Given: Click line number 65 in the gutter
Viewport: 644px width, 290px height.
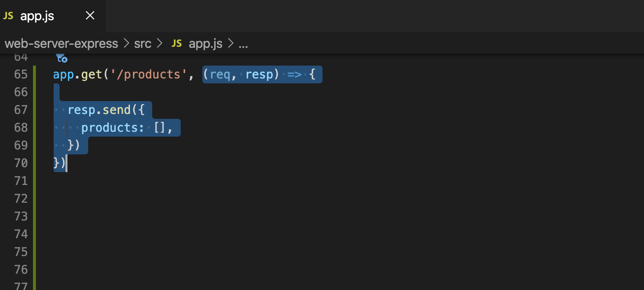Looking at the screenshot, I should tap(21, 74).
